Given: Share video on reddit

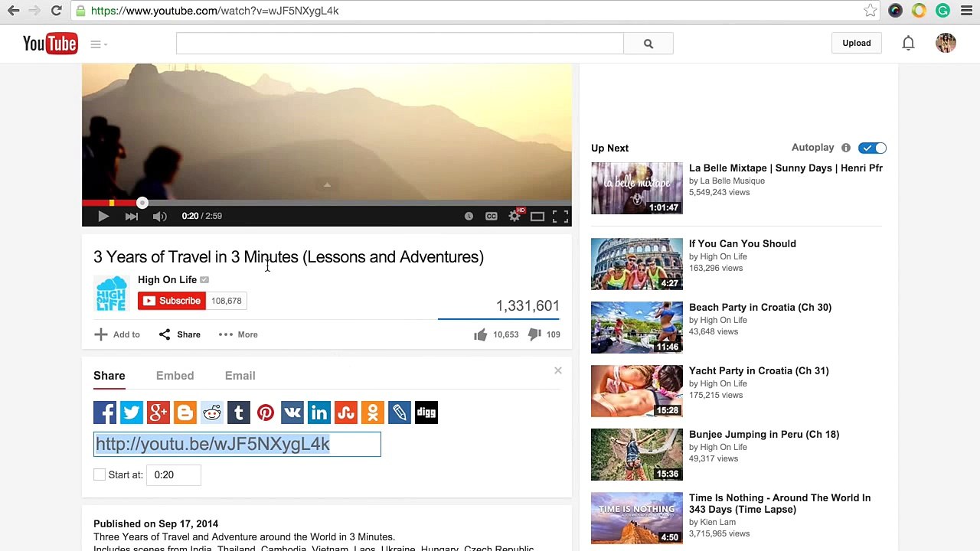Looking at the screenshot, I should [212, 413].
